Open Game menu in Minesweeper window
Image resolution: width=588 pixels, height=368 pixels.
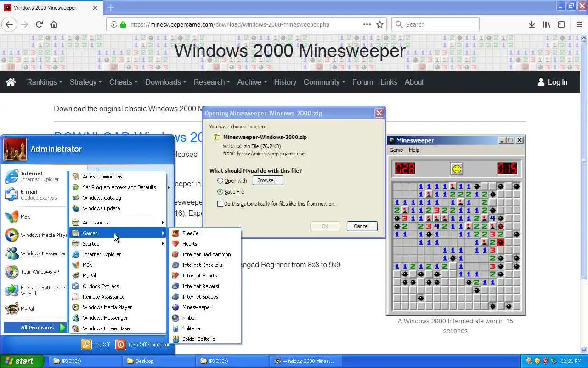tap(396, 150)
